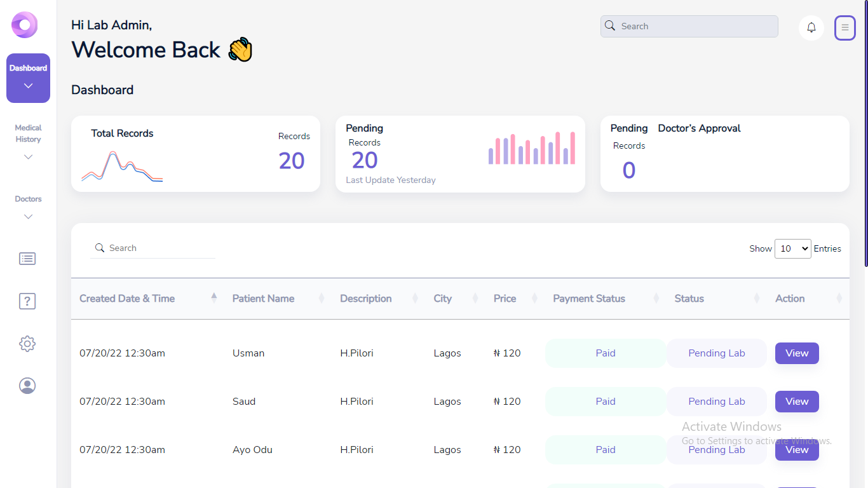
Task: Open the hamburger menu button
Action: 844,27
